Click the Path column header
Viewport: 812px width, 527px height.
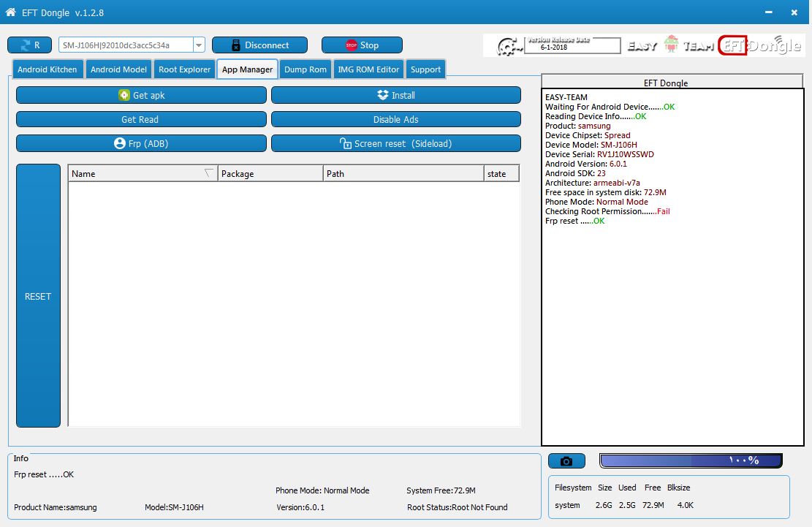404,174
